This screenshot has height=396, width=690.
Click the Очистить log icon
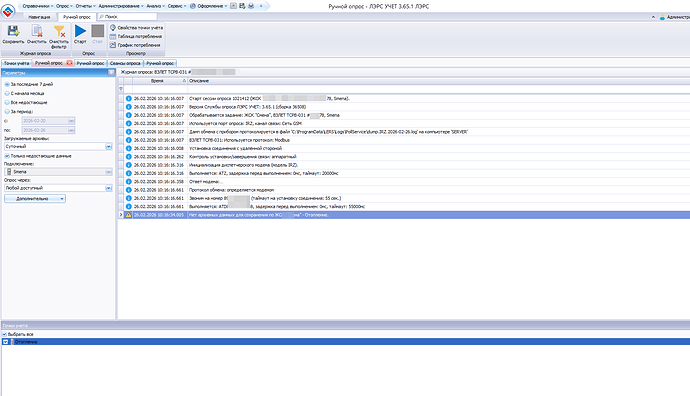click(37, 31)
